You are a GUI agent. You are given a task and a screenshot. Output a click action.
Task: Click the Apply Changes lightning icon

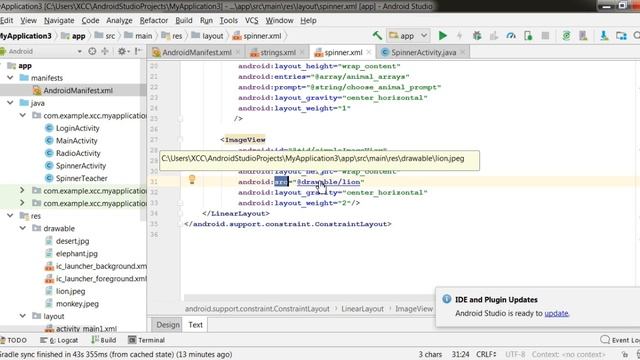click(460, 36)
